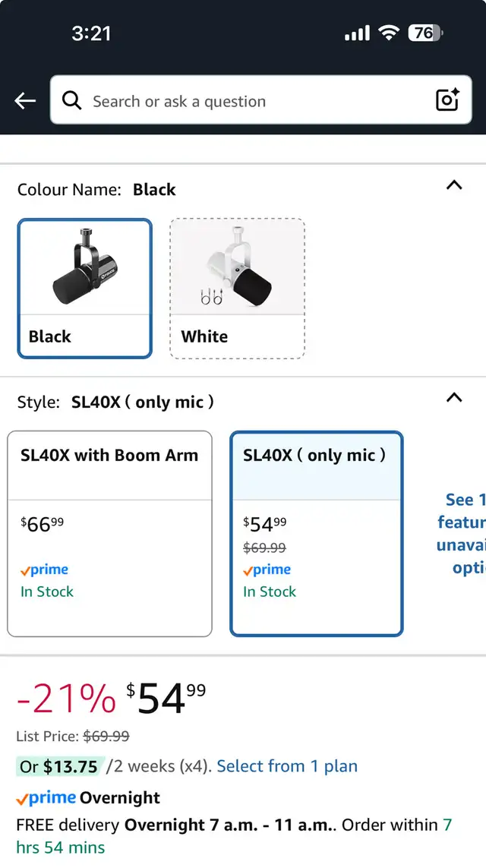
Task: Open Select from 1 plan link
Action: click(x=287, y=766)
